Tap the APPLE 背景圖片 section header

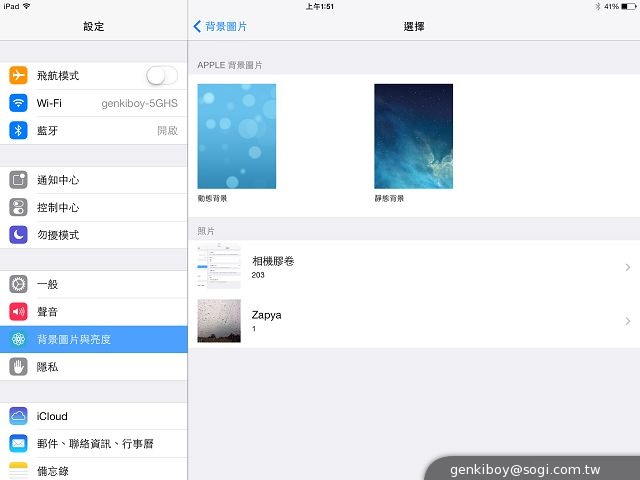(230, 65)
